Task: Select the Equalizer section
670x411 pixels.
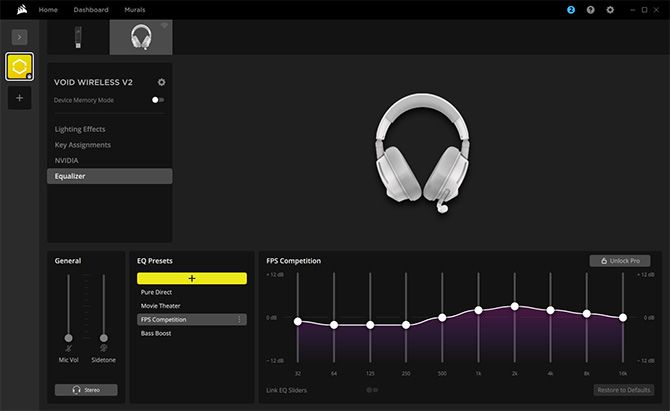Action: (x=110, y=176)
